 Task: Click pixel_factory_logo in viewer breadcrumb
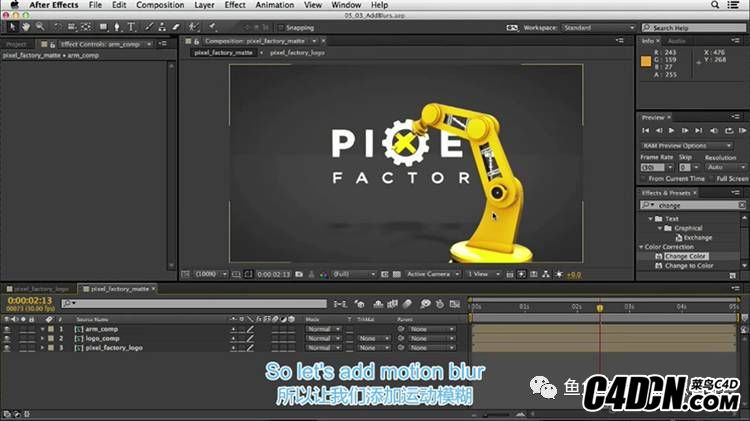click(297, 53)
